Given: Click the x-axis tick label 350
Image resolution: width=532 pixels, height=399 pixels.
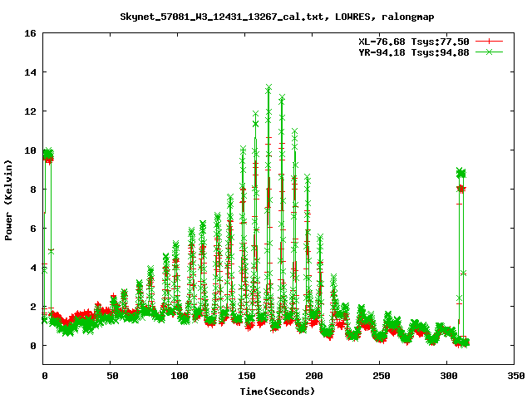Looking at the screenshot, I should (x=515, y=376).
